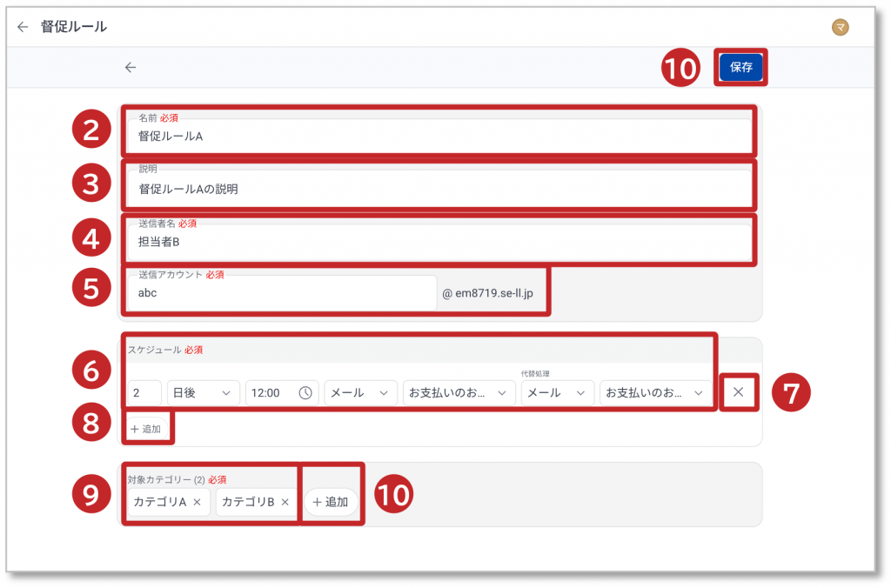Click the schedule day number field showing 2
Screen dimensions: 891x588
144,393
